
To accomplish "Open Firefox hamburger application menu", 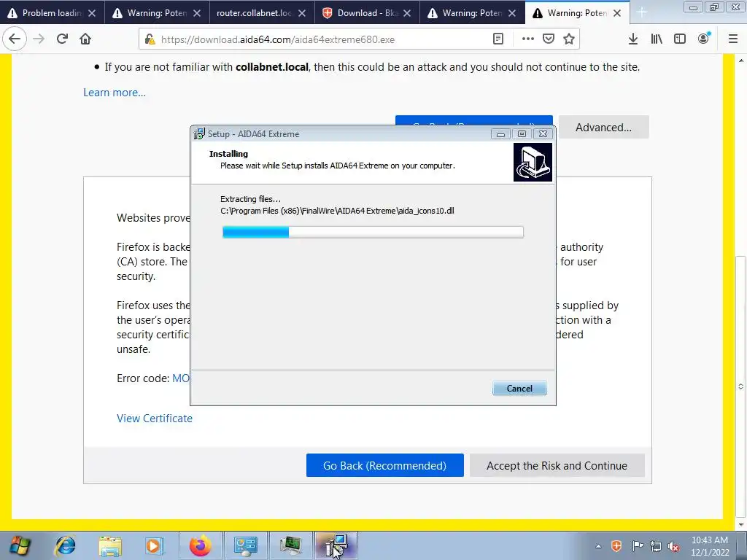I will pyautogui.click(x=733, y=39).
